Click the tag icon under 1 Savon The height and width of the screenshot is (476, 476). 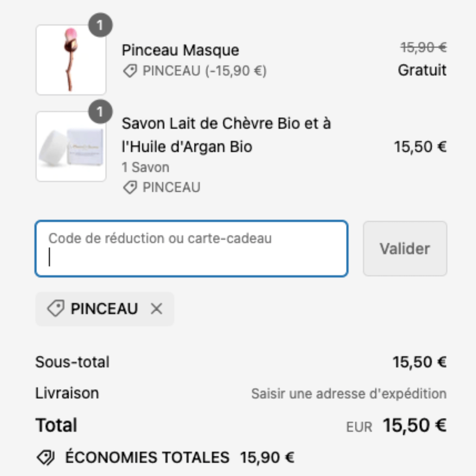click(x=130, y=188)
